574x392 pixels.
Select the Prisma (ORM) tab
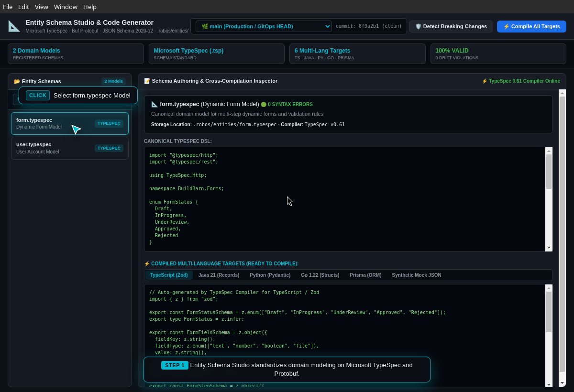click(365, 275)
